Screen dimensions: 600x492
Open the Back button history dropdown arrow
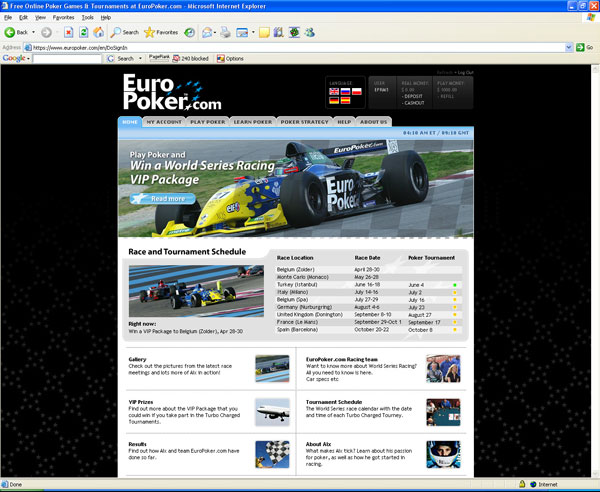pyautogui.click(x=33, y=33)
